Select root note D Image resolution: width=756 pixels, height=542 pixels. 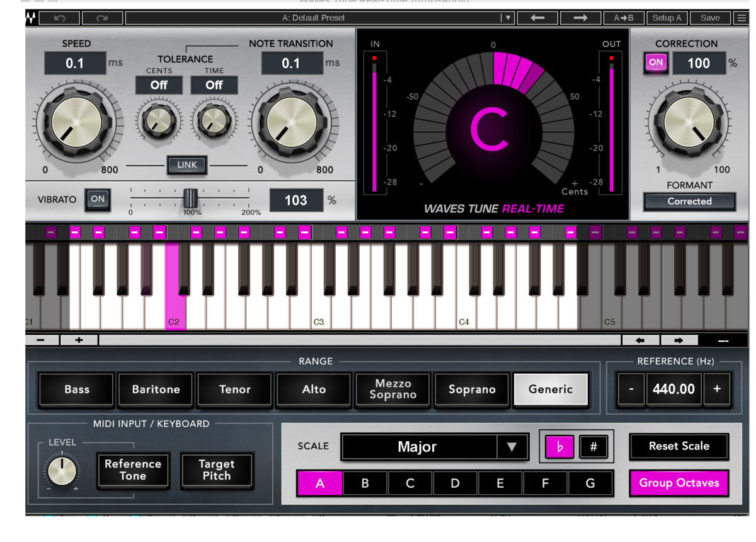coord(455,484)
